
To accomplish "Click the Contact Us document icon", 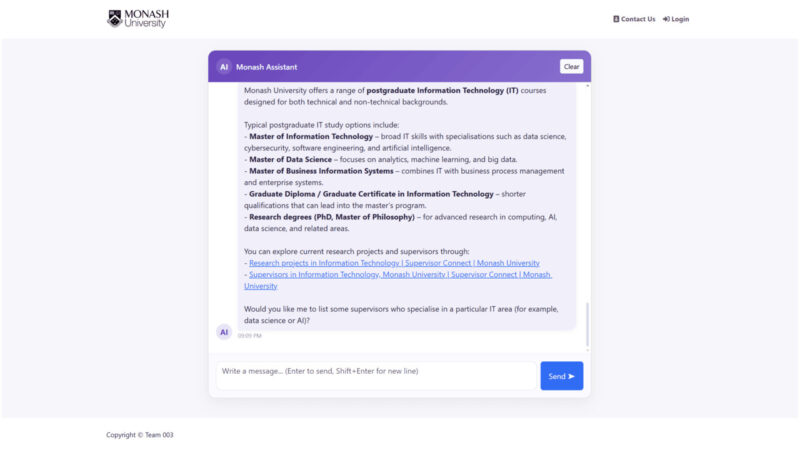I will [x=616, y=19].
